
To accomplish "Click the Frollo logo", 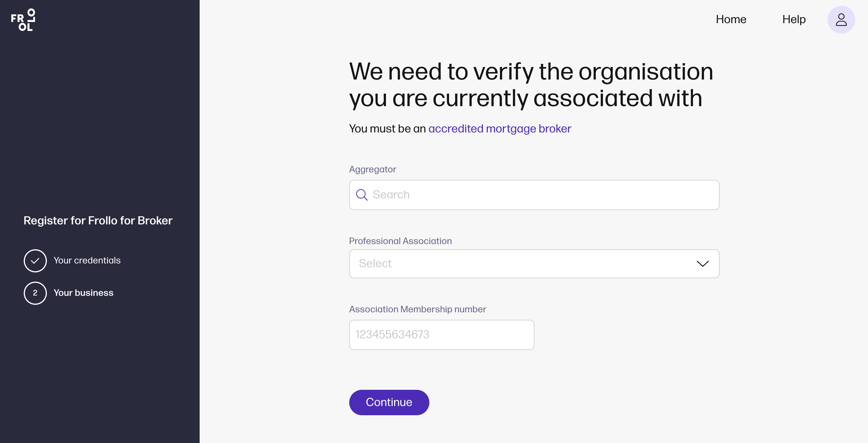I will [x=23, y=20].
